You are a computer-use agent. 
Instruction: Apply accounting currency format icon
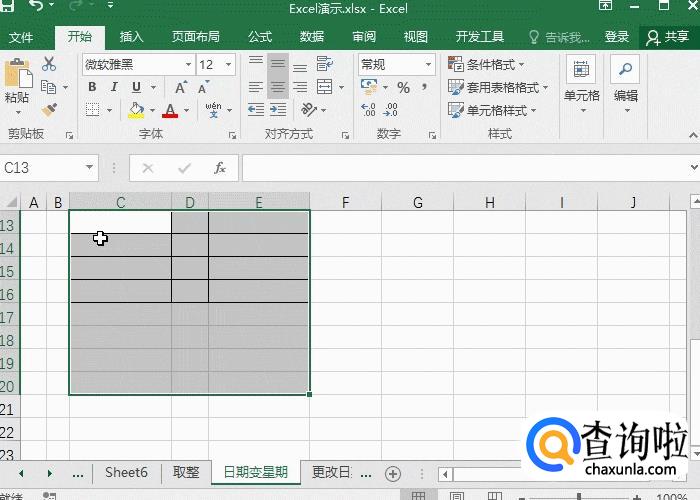click(369, 87)
